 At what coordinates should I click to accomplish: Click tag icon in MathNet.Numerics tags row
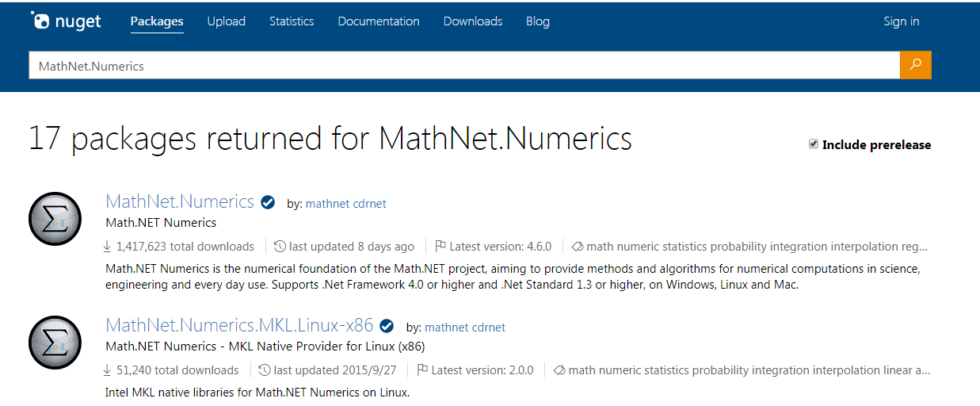coord(578,247)
